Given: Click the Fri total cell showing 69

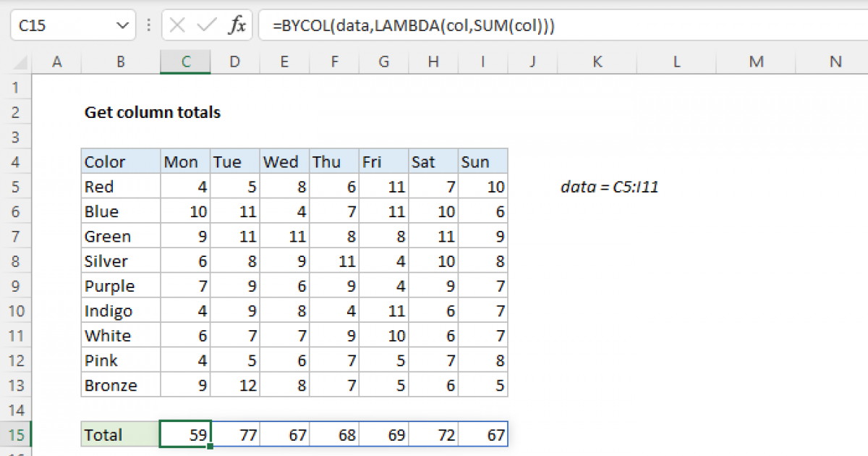Looking at the screenshot, I should (383, 435).
